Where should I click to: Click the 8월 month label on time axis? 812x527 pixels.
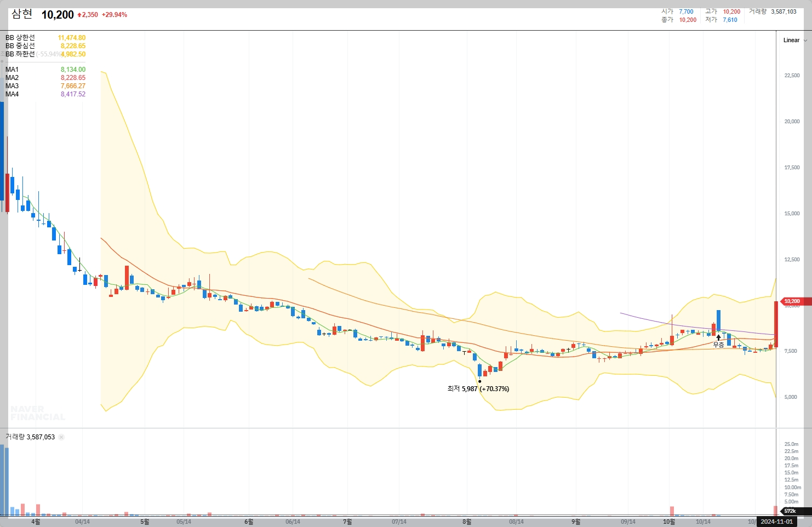pos(467,522)
